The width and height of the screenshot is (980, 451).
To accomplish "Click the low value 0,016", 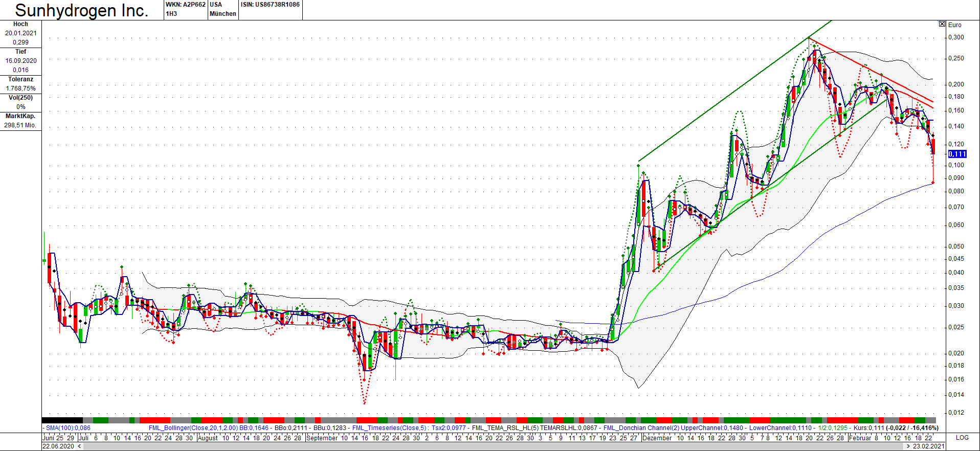I will coord(21,70).
